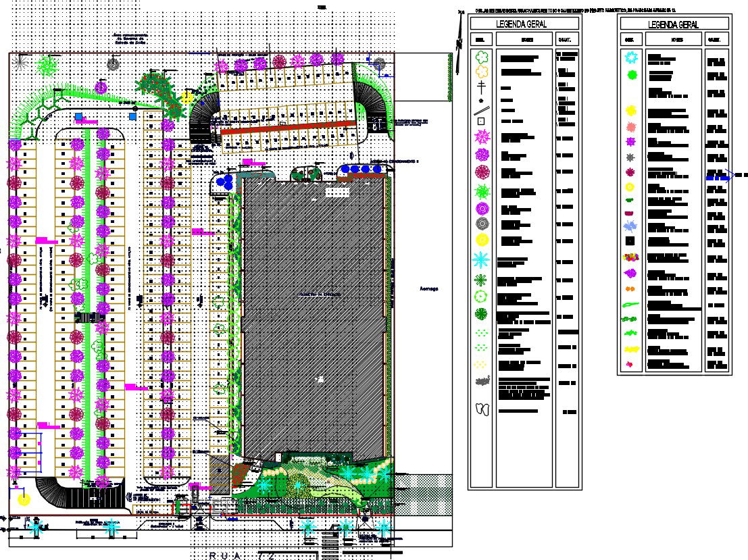Select the small square symbol in left legend
Viewport: 748px width, 560px height.
click(x=481, y=121)
